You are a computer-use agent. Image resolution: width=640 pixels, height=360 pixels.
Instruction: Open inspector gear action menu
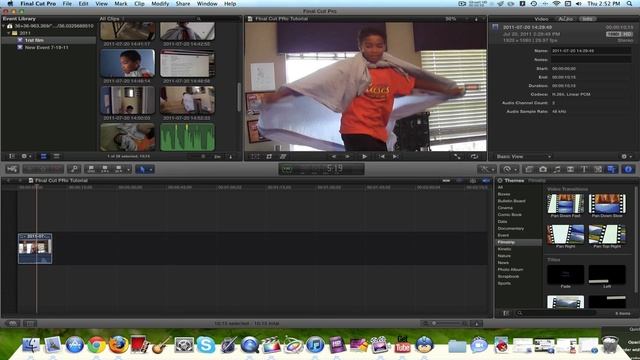[626, 156]
